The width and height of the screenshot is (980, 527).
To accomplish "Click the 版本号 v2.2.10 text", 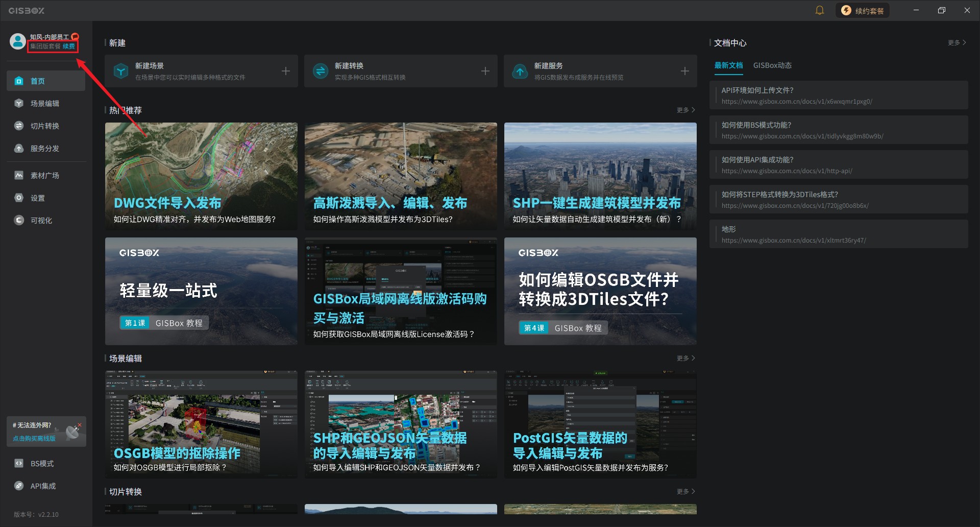I will click(x=36, y=514).
